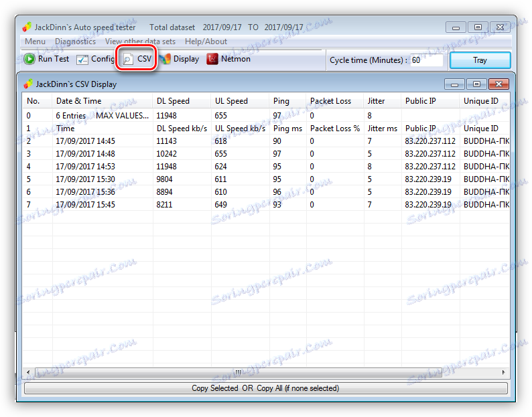Click ping value 90
Image resolution: width=532 pixels, height=417 pixels.
277,141
